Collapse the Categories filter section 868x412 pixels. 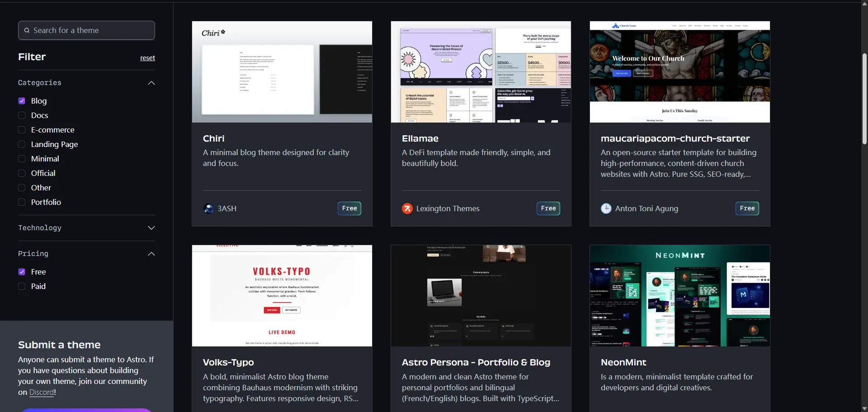[x=151, y=83]
